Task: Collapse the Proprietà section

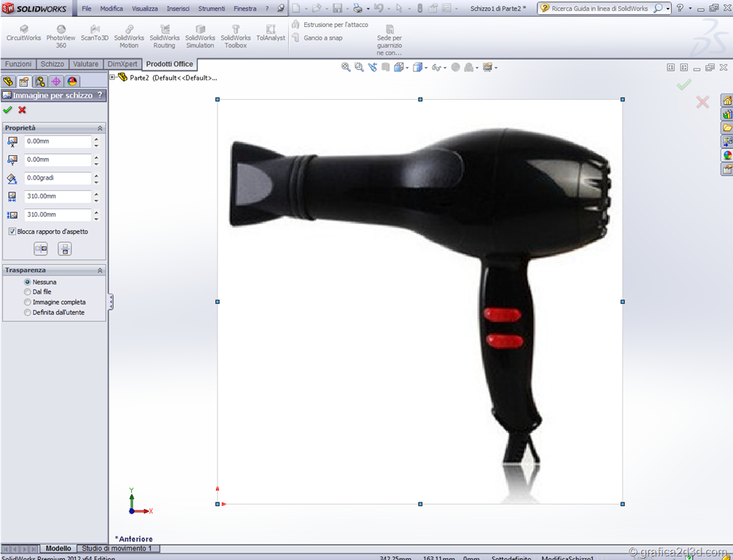Action: [x=100, y=128]
